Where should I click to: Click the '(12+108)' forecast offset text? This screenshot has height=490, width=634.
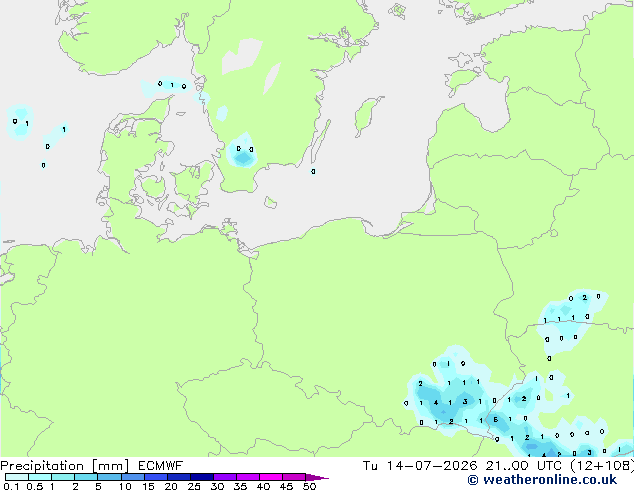pos(602,466)
